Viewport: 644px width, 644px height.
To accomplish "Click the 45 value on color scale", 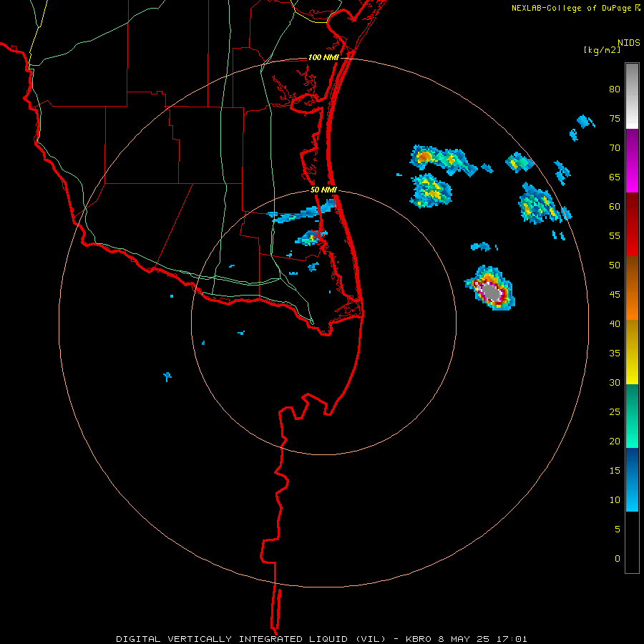I will [615, 295].
